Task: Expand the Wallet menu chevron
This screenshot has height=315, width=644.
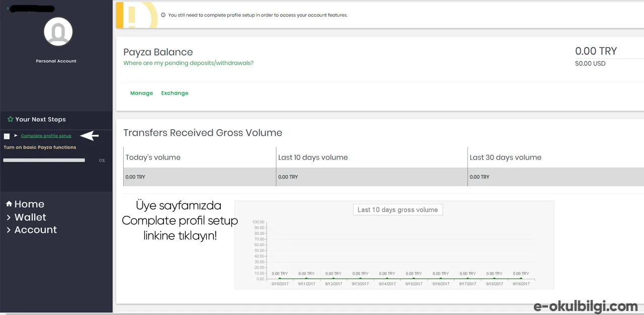Action: pyautogui.click(x=9, y=217)
